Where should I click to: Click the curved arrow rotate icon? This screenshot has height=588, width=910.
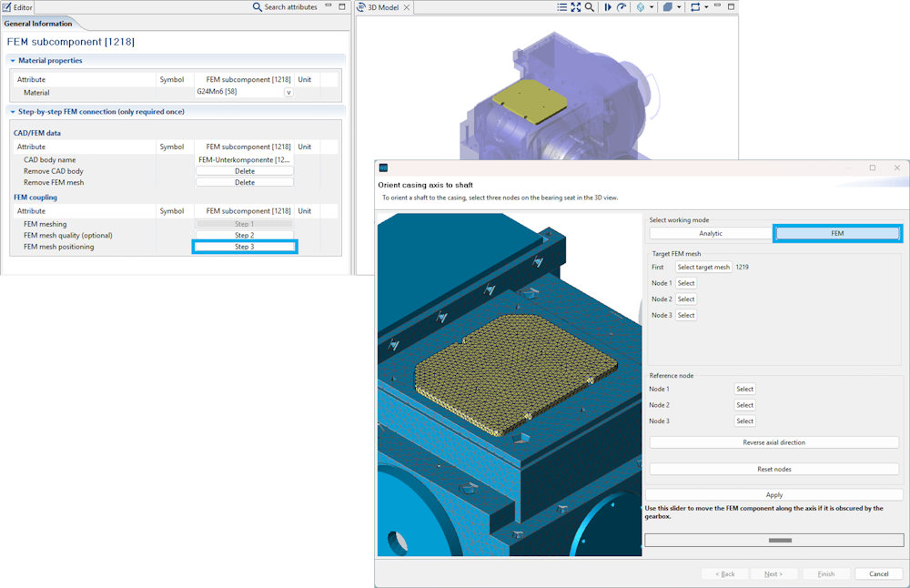[x=622, y=7]
